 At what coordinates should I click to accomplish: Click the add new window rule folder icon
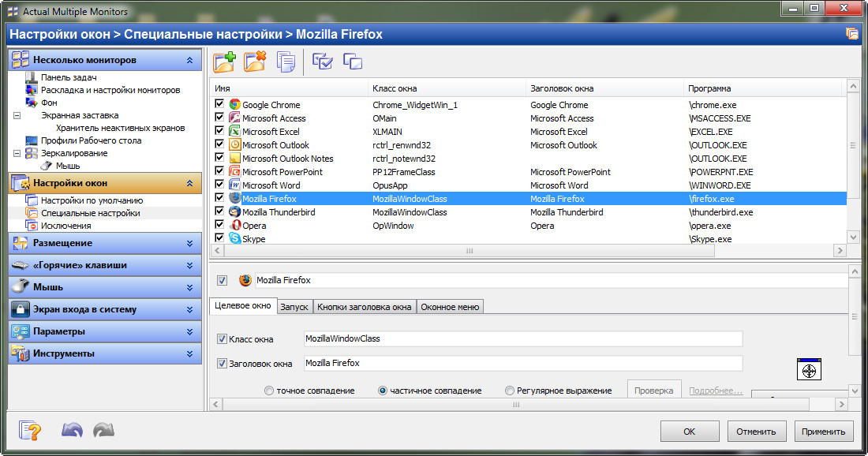pos(225,62)
